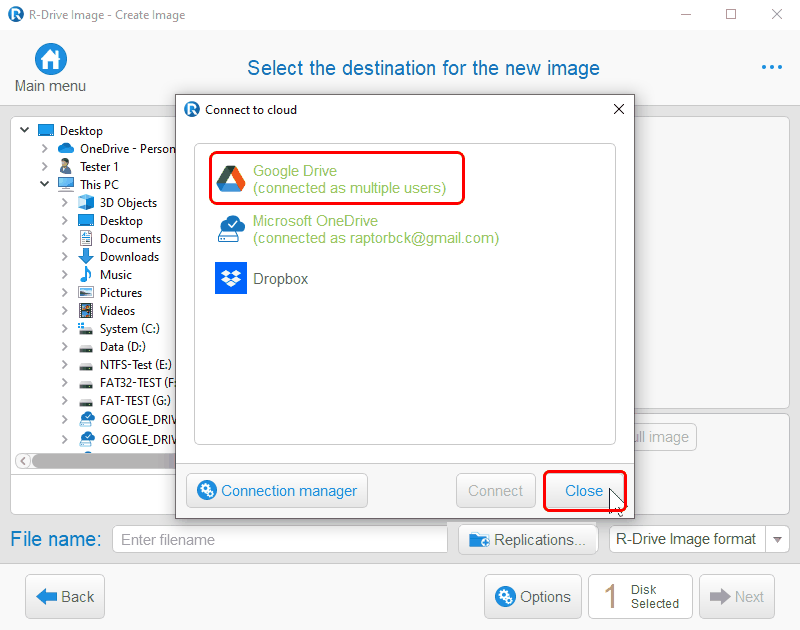Click the Back button
Image resolution: width=800 pixels, height=630 pixels.
point(65,596)
